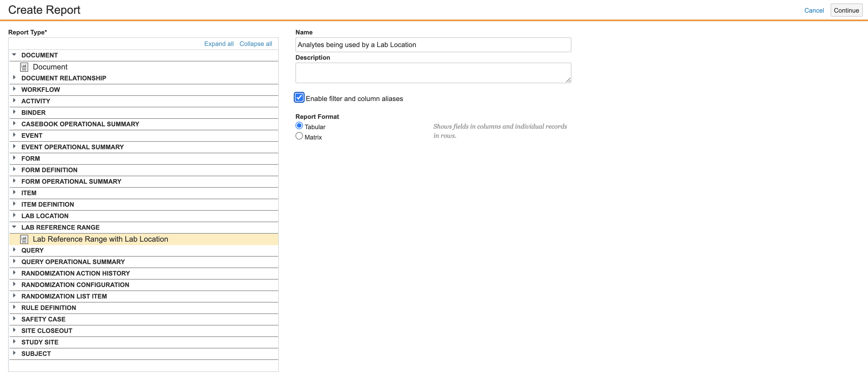Collapse the DOCUMENT category arrow
This screenshot has width=868, height=376.
pyautogui.click(x=14, y=55)
